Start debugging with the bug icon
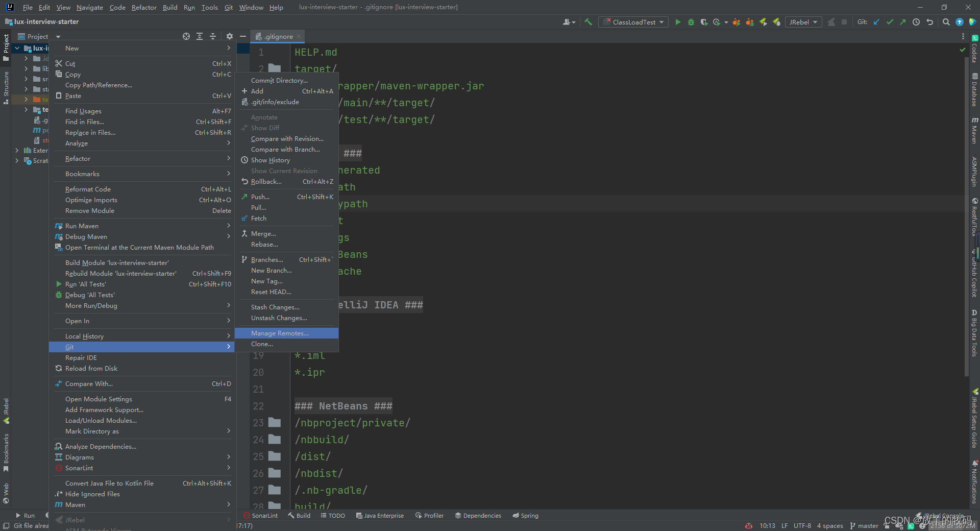The height and width of the screenshot is (531, 980). (691, 22)
